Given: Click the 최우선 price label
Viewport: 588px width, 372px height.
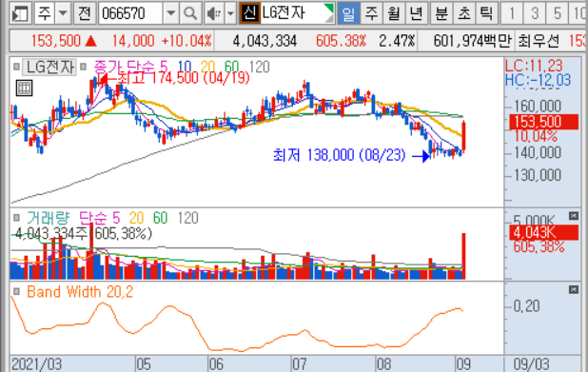Looking at the screenshot, I should 539,41.
